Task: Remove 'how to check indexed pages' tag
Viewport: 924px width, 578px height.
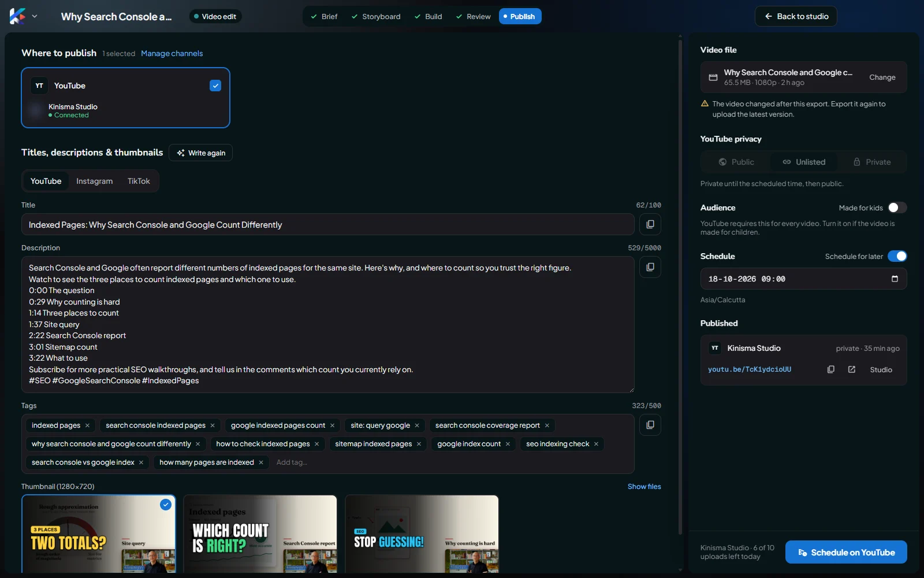Action: 316,444
